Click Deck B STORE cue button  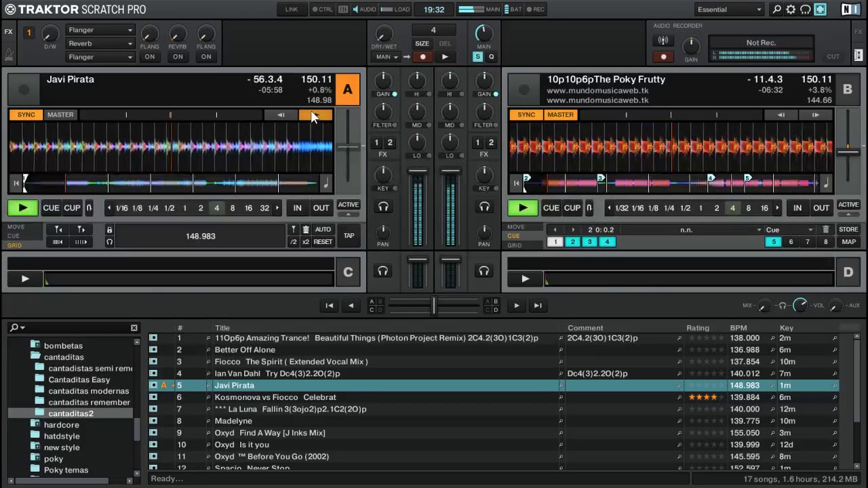click(x=848, y=230)
